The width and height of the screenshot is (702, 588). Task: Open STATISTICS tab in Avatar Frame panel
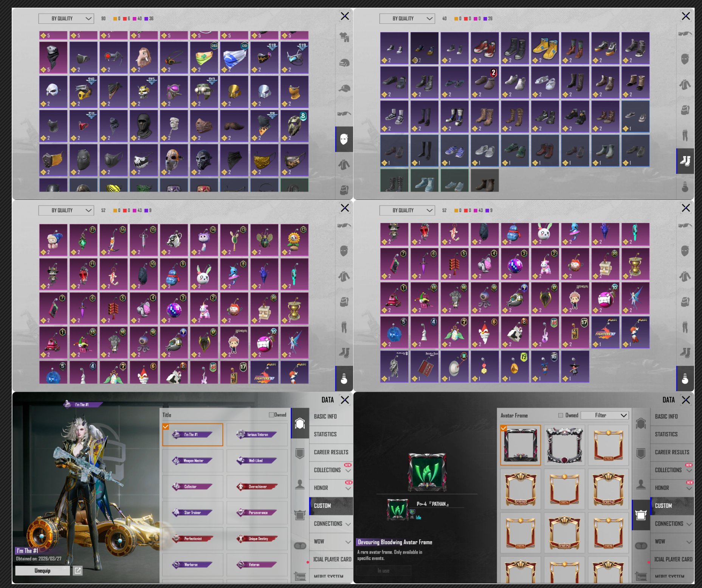(x=672, y=434)
